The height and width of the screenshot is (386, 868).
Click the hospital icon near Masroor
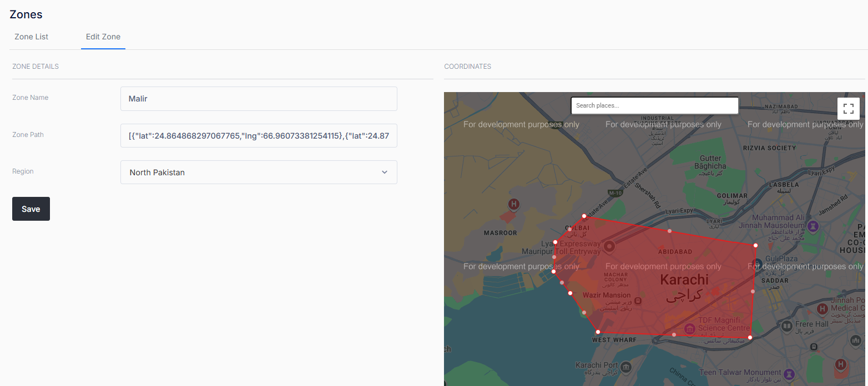(x=514, y=205)
